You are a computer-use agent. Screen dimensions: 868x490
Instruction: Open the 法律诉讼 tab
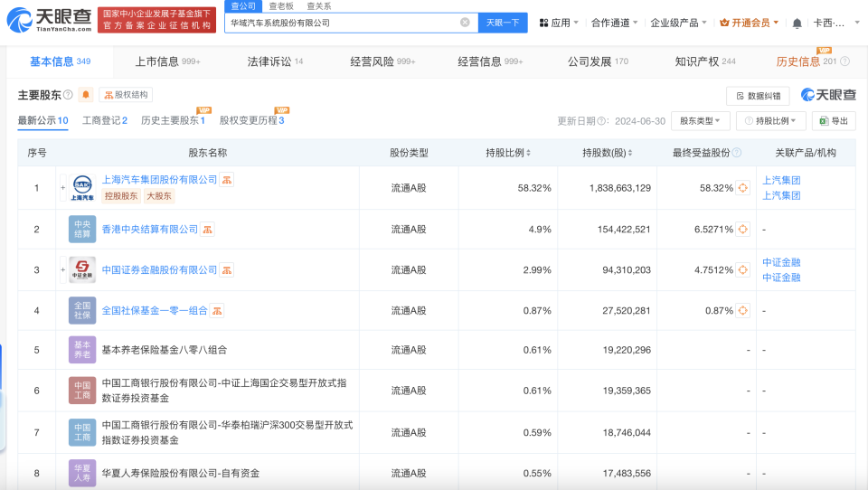275,61
